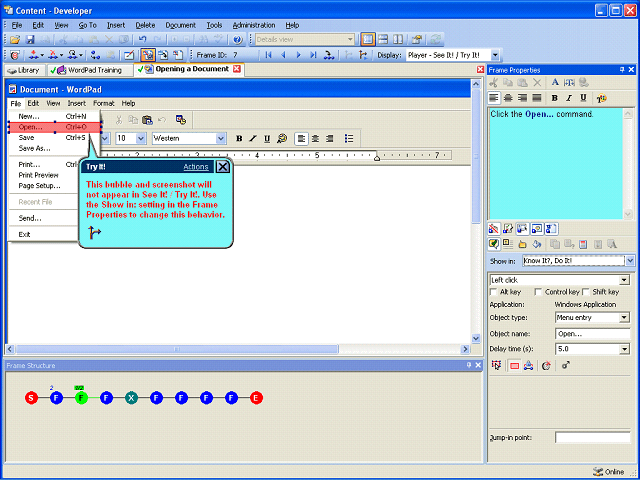Close the Try It! bubble
Viewport: 640px width, 480px height.
[x=222, y=167]
